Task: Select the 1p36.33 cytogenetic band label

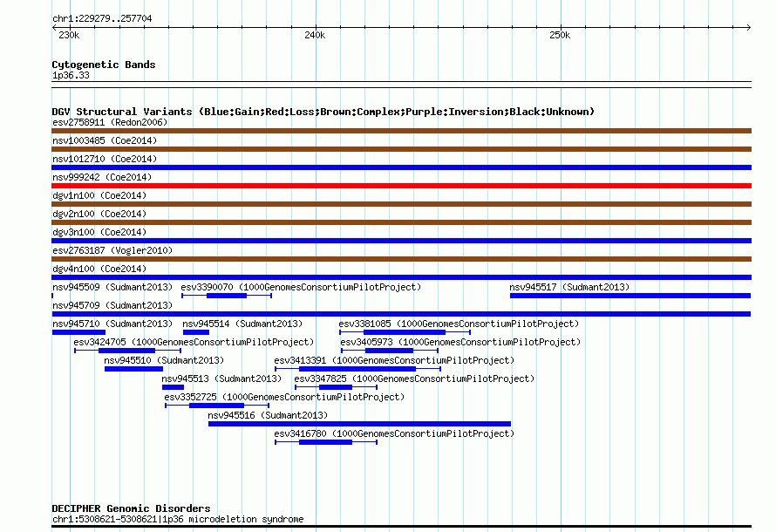Action: pos(71,75)
